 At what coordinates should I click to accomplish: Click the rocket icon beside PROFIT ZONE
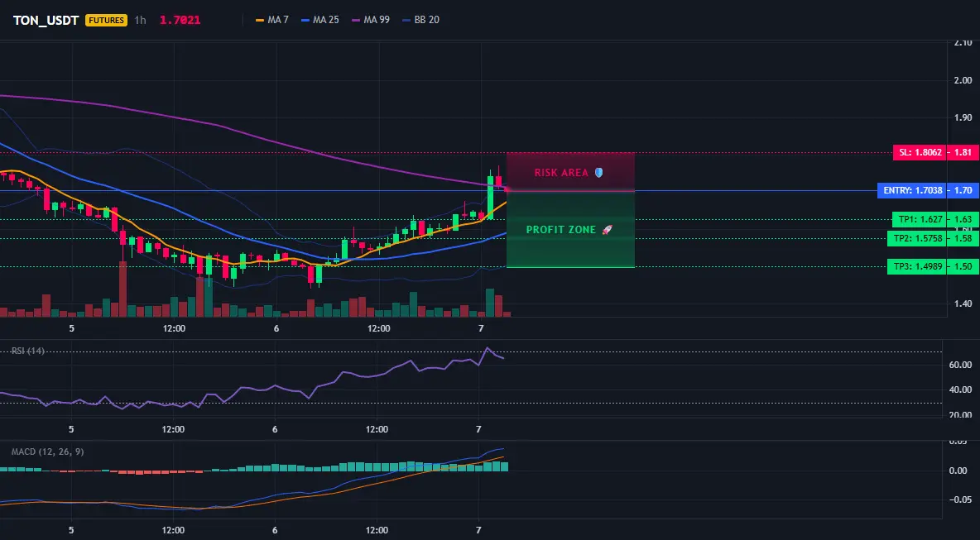pos(607,230)
